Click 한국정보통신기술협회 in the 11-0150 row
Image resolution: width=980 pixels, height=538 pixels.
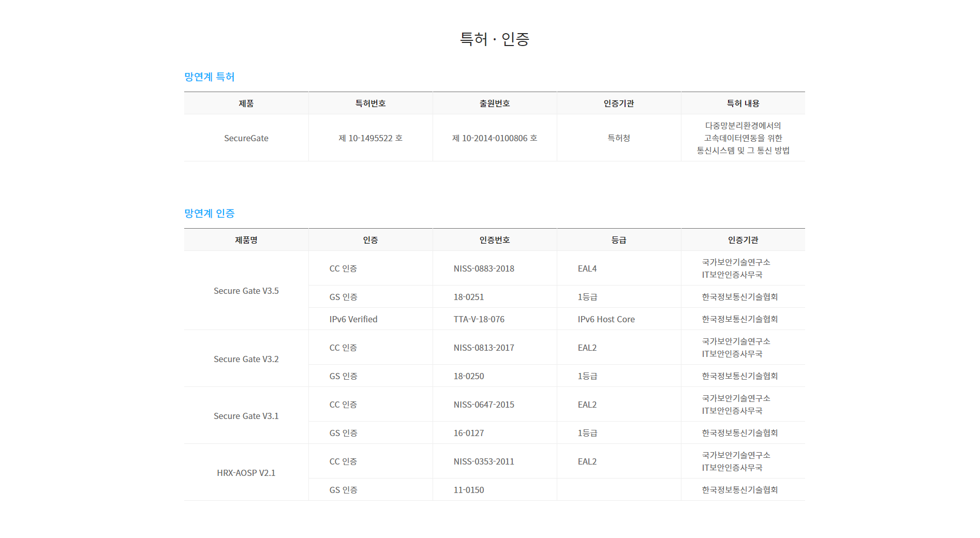[740, 490]
